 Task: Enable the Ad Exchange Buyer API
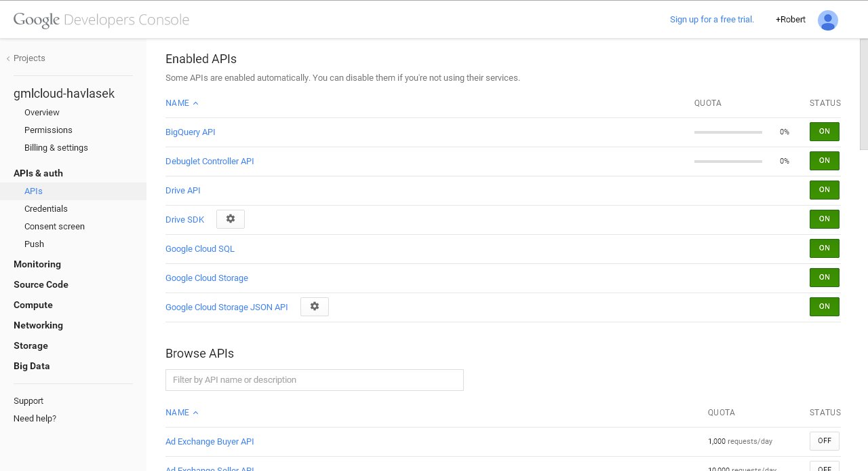[x=824, y=441]
